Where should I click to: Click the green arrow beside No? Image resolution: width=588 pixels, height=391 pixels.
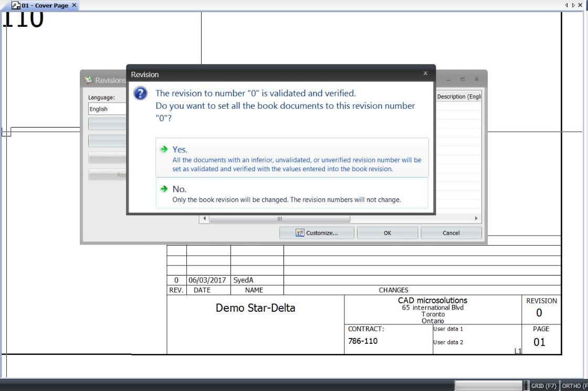point(164,188)
